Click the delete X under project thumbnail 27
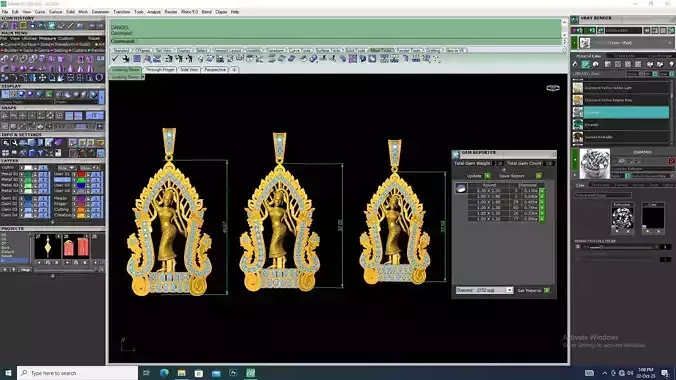Screen dimensions: 676x380 (x=56, y=262)
